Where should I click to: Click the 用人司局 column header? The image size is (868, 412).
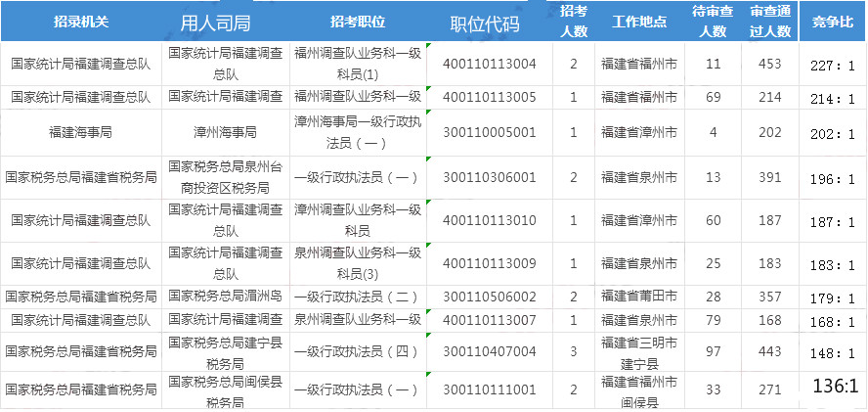tap(215, 23)
